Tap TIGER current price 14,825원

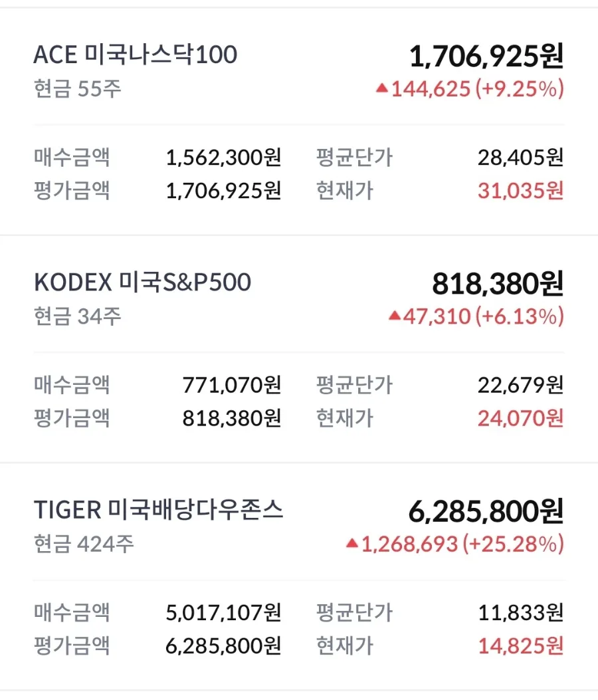click(521, 646)
